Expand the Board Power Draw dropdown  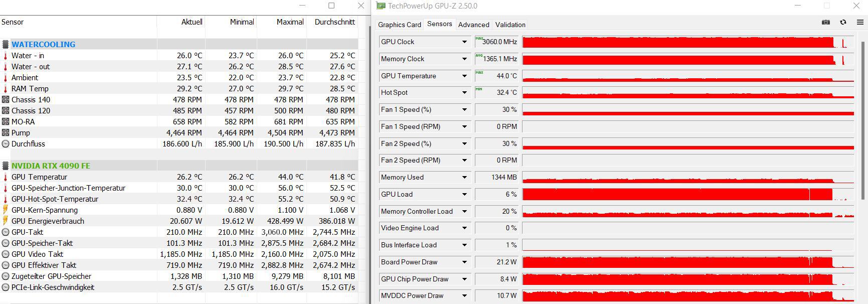point(464,262)
